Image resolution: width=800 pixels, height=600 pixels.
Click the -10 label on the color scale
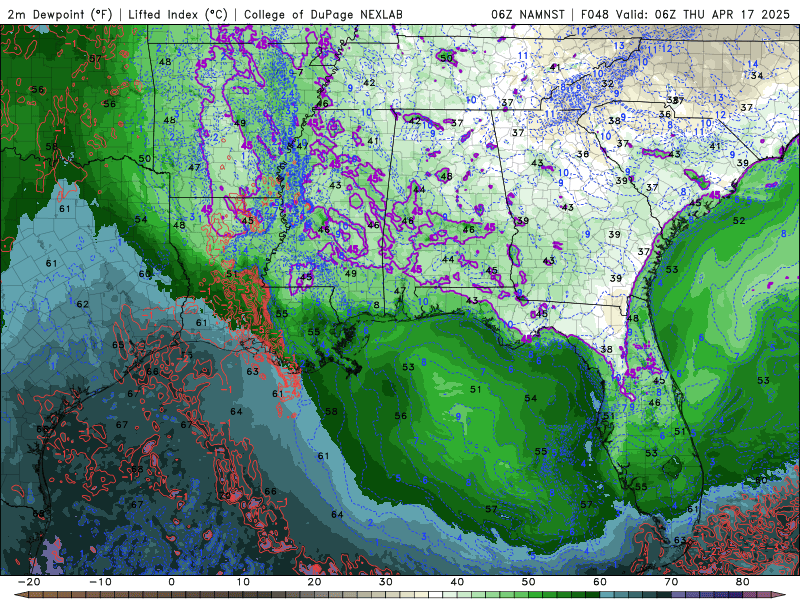click(100, 582)
